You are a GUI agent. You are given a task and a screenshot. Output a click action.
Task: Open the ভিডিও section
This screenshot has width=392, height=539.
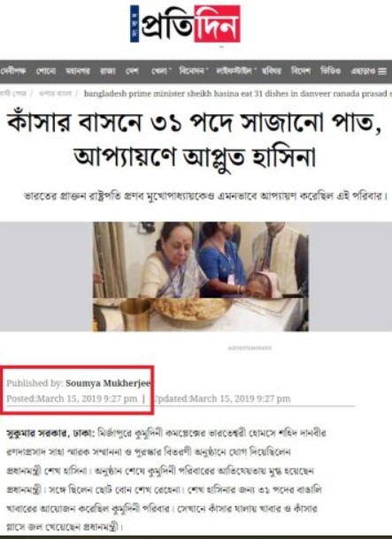click(x=331, y=71)
